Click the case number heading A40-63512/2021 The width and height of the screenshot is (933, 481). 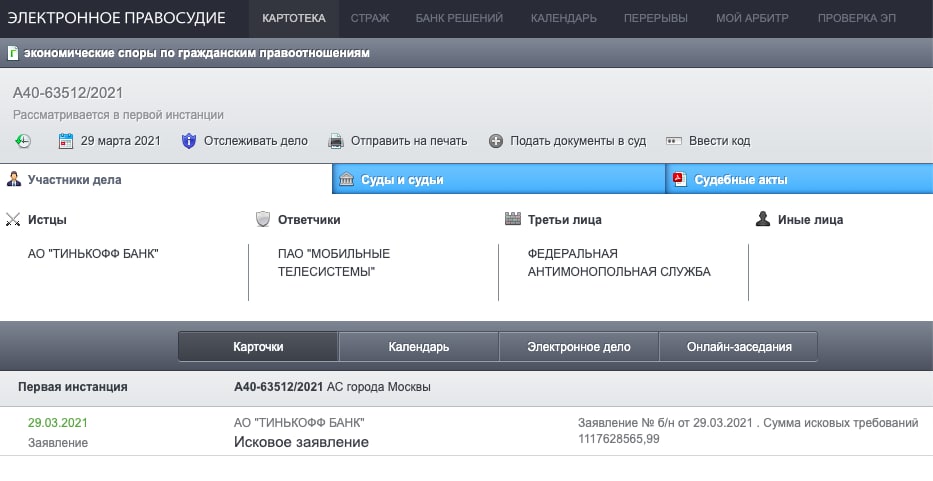[68, 93]
